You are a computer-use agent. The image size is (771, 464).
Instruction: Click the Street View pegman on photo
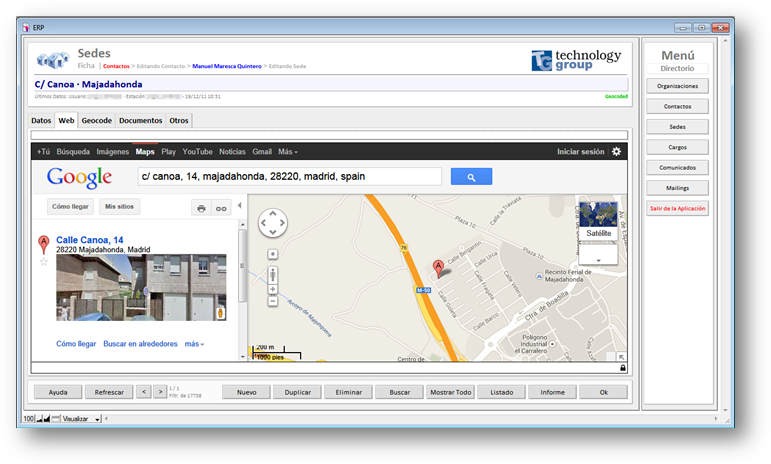pos(220,313)
